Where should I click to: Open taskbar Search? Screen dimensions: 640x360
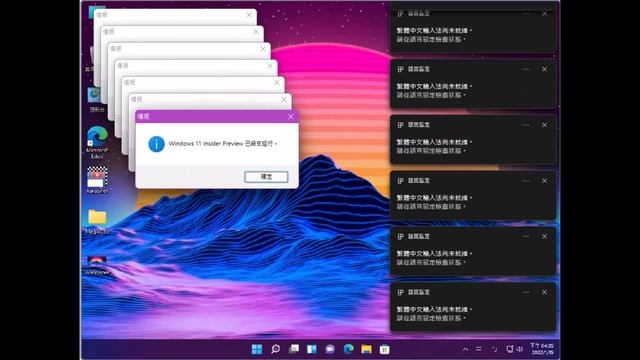pyautogui.click(x=276, y=349)
